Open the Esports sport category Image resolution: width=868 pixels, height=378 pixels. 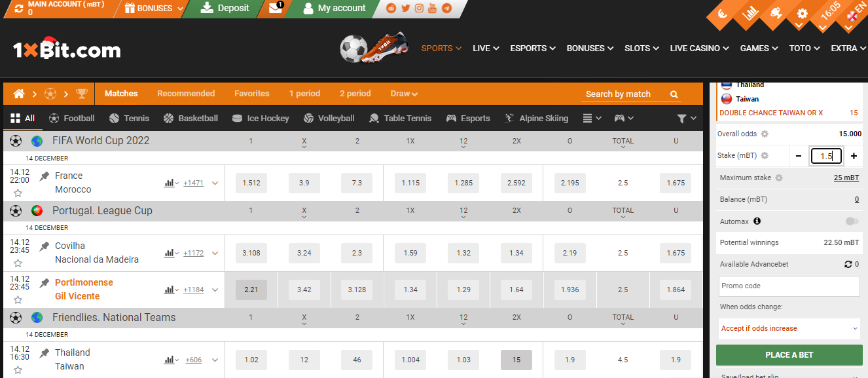tap(468, 118)
